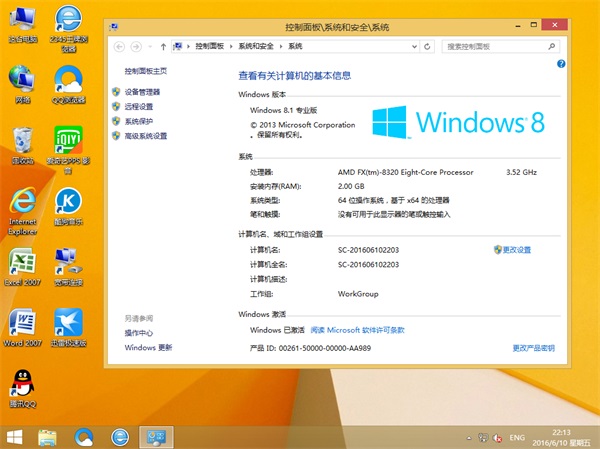The image size is (600, 449).
Task: Expand the address bar history dropdown
Action: click(x=416, y=46)
